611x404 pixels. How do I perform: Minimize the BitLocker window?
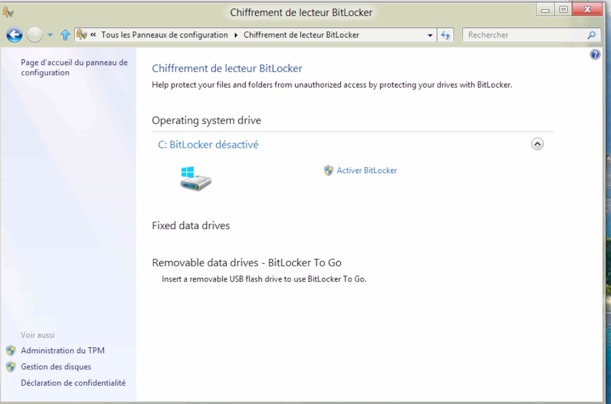click(x=545, y=10)
